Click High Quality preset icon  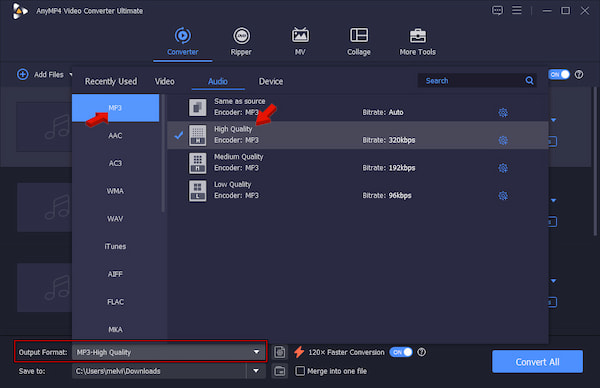pyautogui.click(x=197, y=135)
